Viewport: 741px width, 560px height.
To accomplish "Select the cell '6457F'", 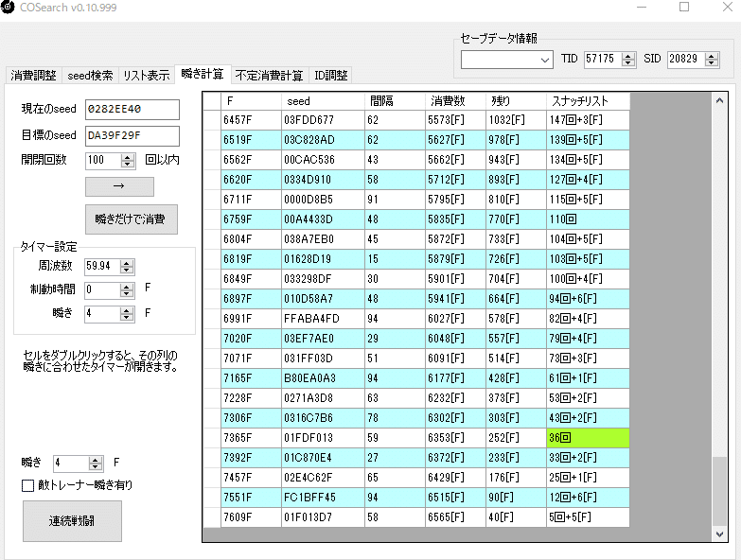I will [251, 120].
